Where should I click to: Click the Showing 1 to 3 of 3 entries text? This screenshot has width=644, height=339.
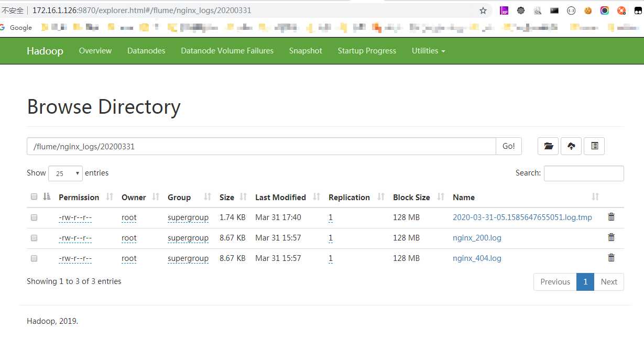(74, 281)
